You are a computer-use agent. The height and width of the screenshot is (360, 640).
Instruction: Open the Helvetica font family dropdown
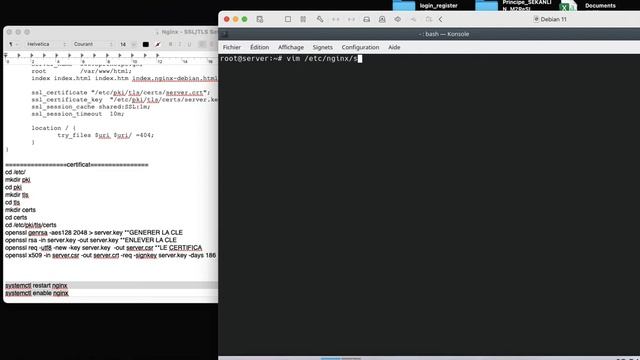[46, 44]
